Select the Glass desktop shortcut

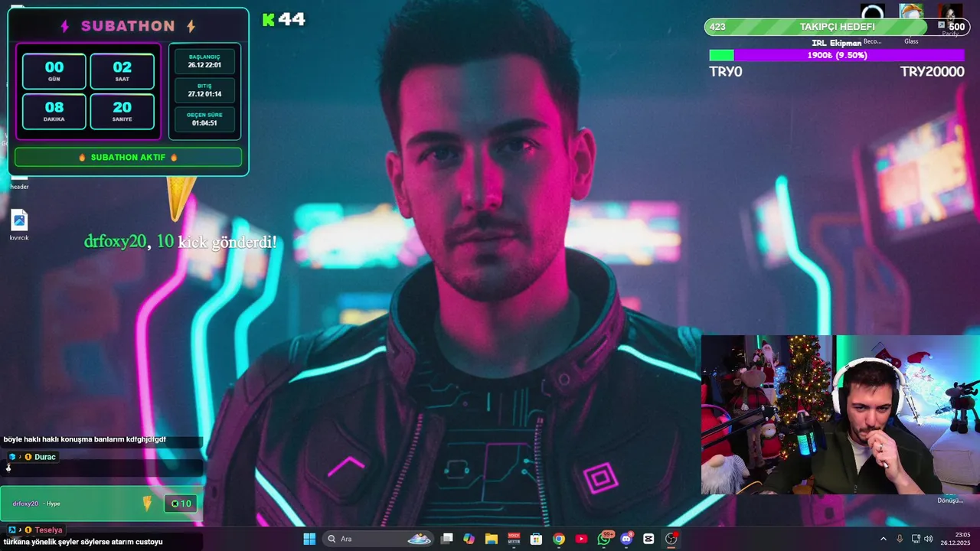coord(911,24)
